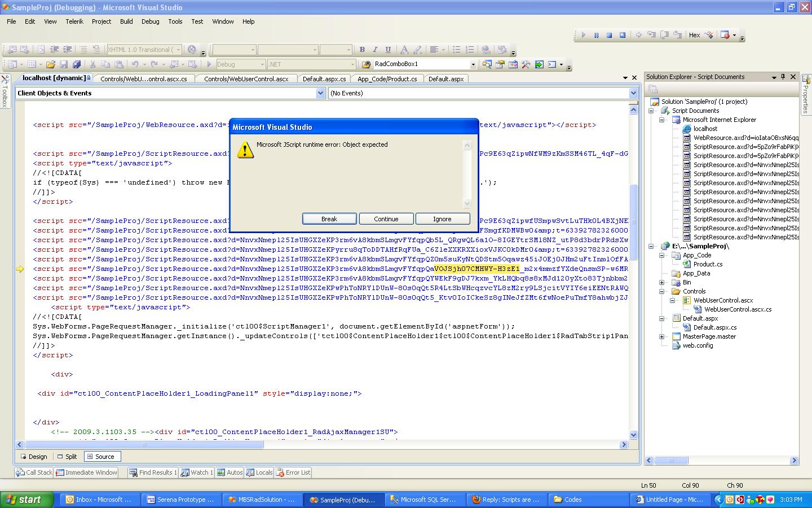812x508 pixels.
Task: Click the Open File folder icon
Action: click(x=51, y=64)
